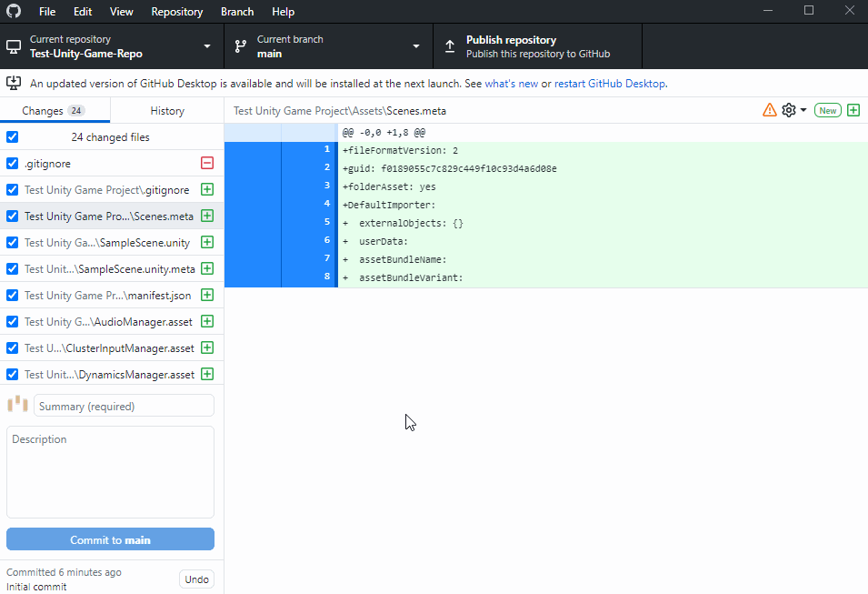Click added status icon for Scenes.meta file
Viewport: 868px width, 594px height.
point(207,216)
